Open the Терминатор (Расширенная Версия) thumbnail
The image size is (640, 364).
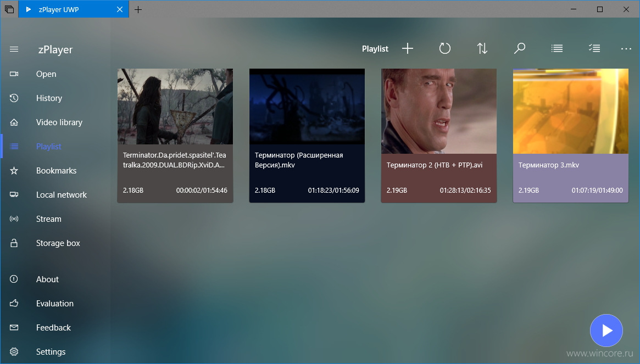(x=307, y=106)
